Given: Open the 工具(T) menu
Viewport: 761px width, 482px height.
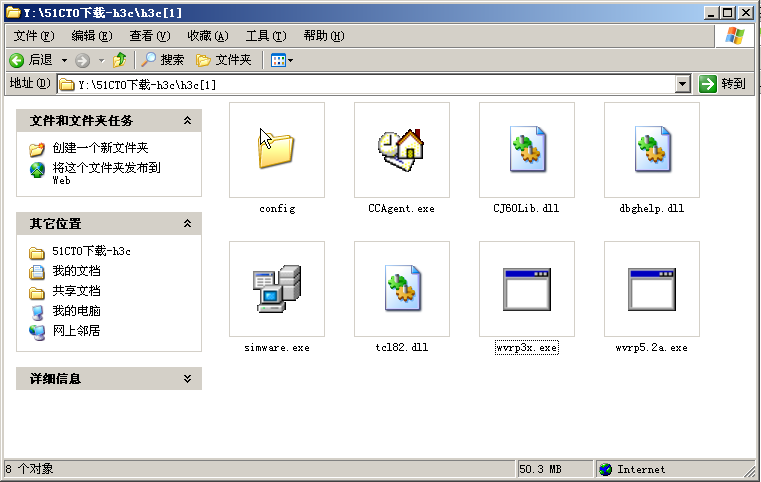Looking at the screenshot, I should coord(266,35).
